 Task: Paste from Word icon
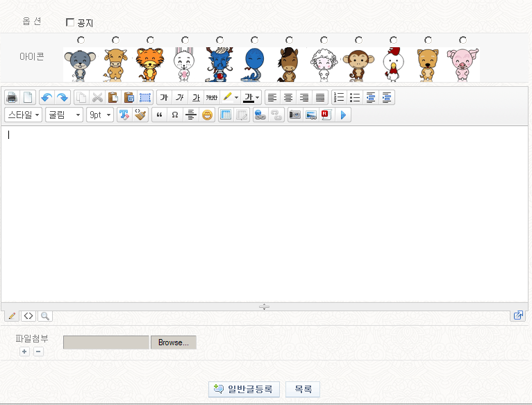129,98
